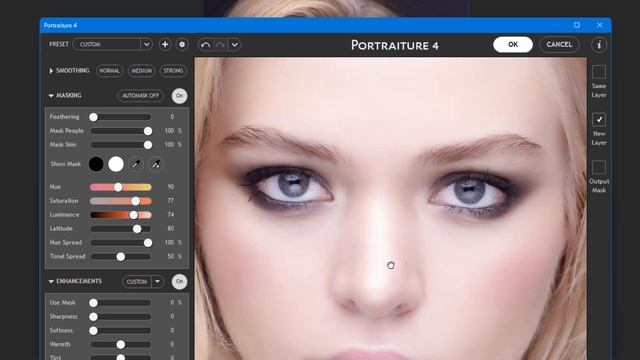
Task: Adjust the Mask People slider
Action: tap(120, 131)
